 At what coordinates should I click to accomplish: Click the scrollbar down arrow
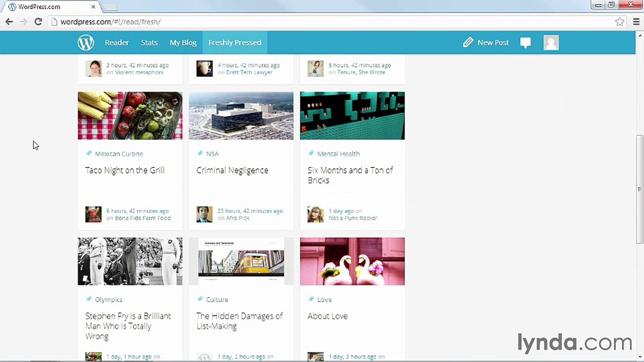(639, 357)
